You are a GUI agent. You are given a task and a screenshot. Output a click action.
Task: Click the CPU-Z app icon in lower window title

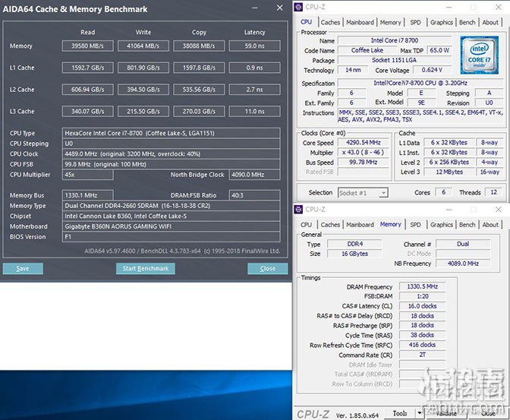click(x=298, y=210)
